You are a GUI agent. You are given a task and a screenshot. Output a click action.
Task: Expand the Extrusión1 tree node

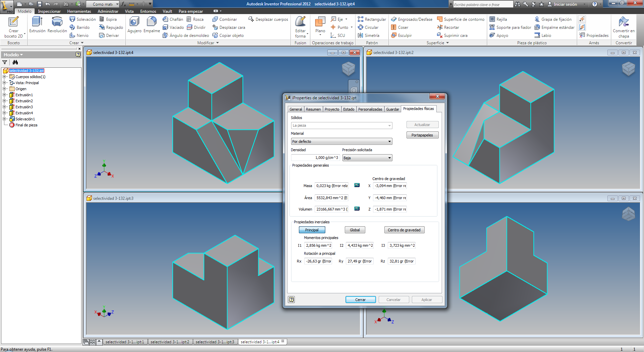point(4,95)
